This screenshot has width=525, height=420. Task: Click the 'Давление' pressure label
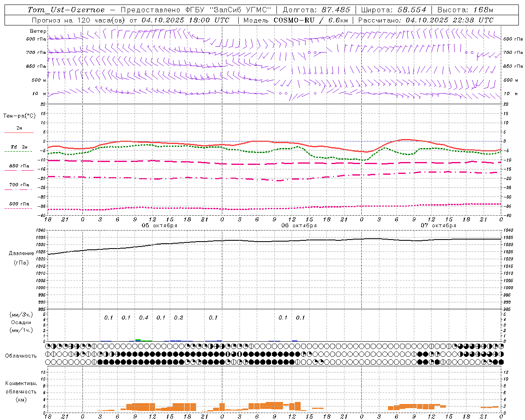pyautogui.click(x=21, y=253)
